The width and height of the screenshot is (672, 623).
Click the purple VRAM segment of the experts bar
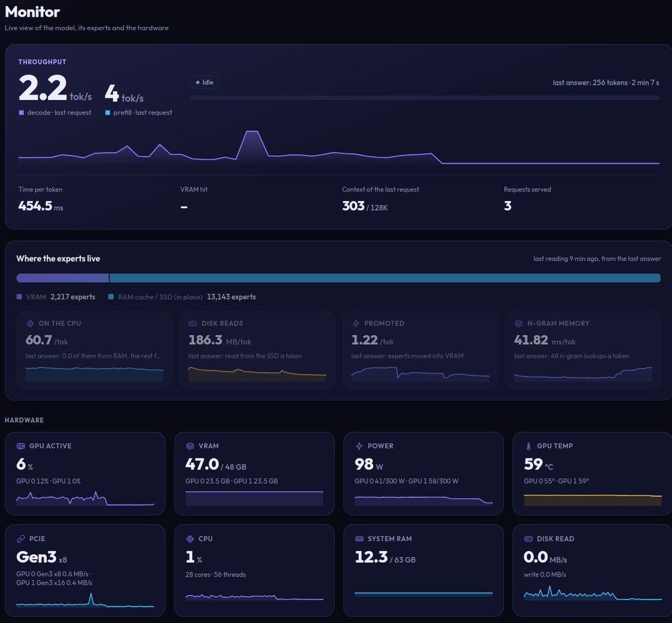pos(63,278)
